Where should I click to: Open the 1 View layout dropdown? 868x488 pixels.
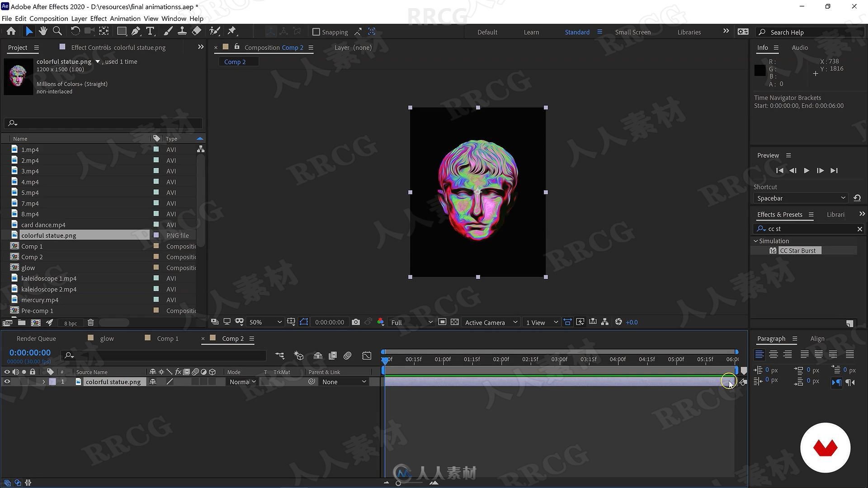pyautogui.click(x=542, y=322)
